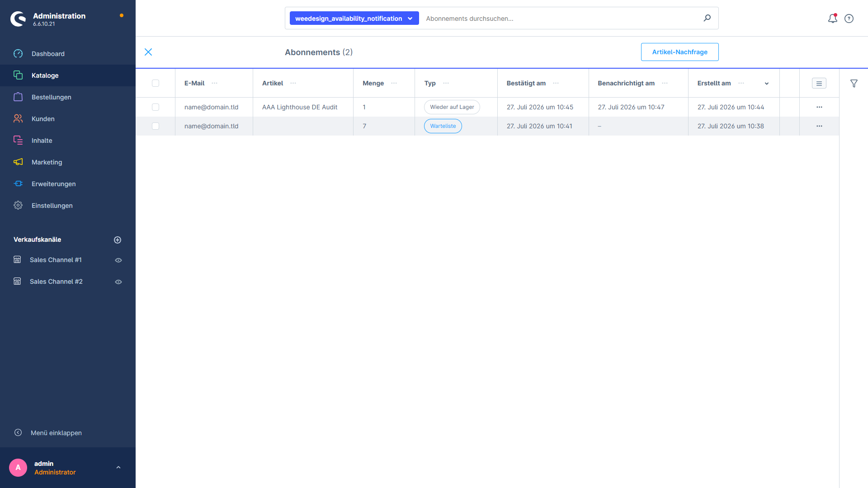
Task: Expand the admin user menu chevron
Action: (x=118, y=468)
